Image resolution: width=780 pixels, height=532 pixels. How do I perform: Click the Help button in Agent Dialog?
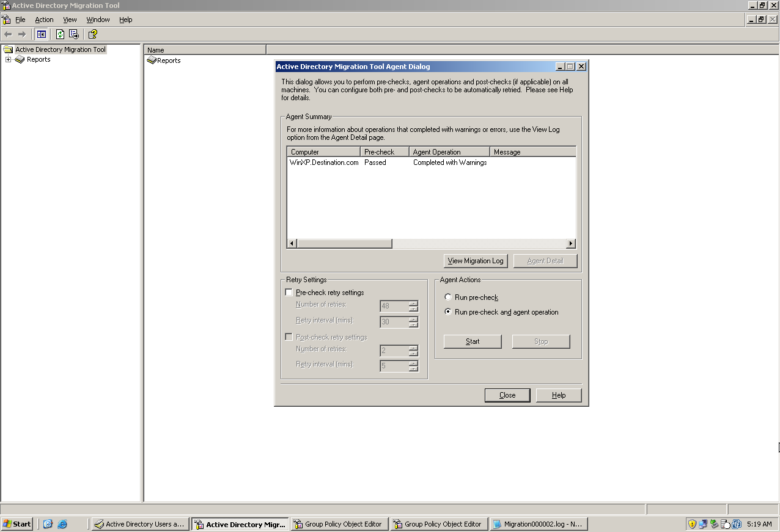(559, 395)
